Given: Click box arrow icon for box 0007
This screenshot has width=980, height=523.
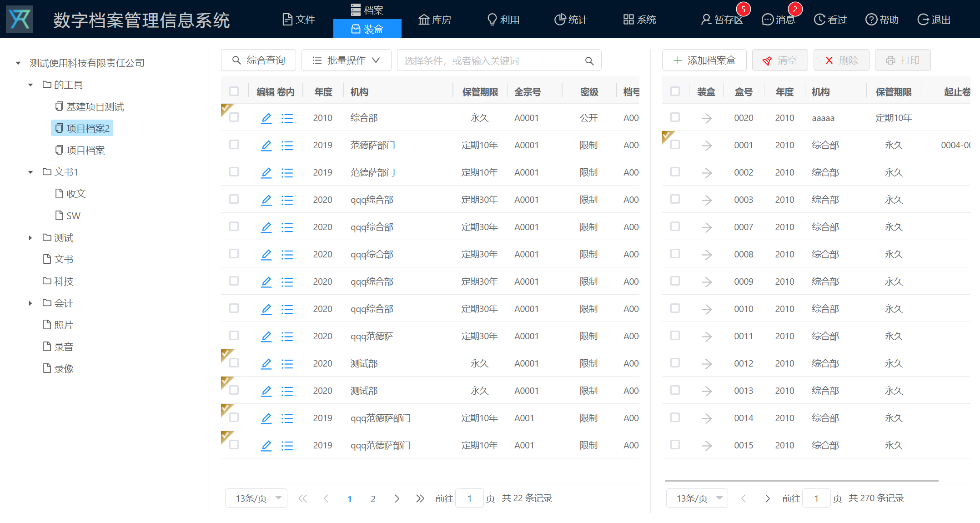Looking at the screenshot, I should 706,227.
